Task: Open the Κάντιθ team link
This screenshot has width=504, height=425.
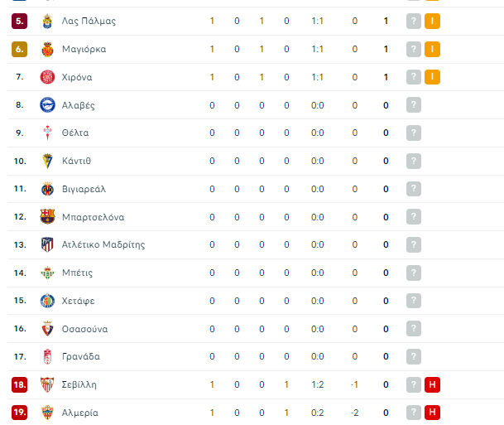Action: pos(76,161)
